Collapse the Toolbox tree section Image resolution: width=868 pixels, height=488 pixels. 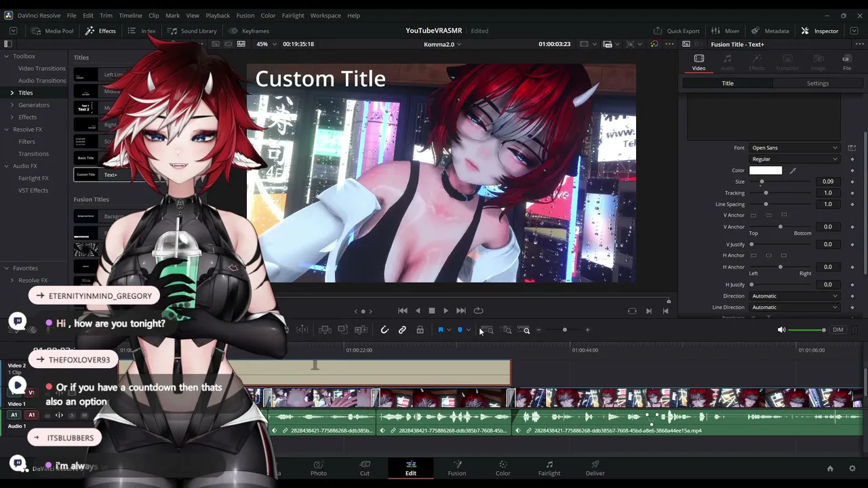click(6, 56)
